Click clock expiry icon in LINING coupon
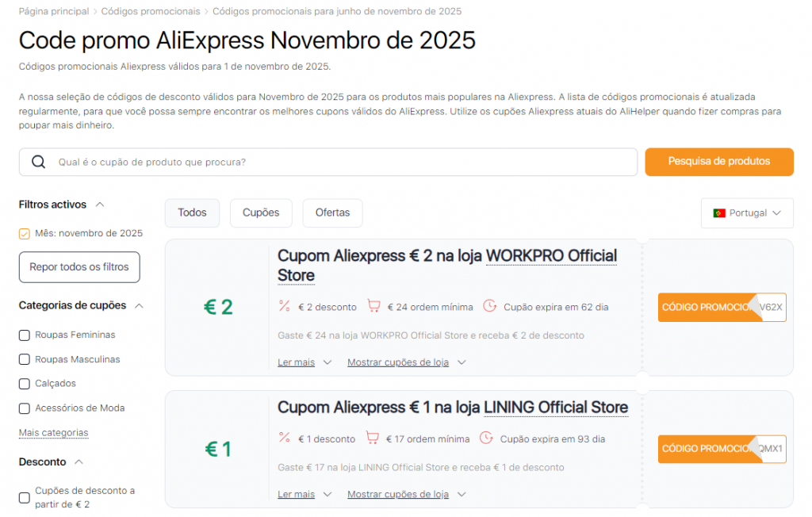Viewport: 812px width, 517px height. [x=486, y=438]
